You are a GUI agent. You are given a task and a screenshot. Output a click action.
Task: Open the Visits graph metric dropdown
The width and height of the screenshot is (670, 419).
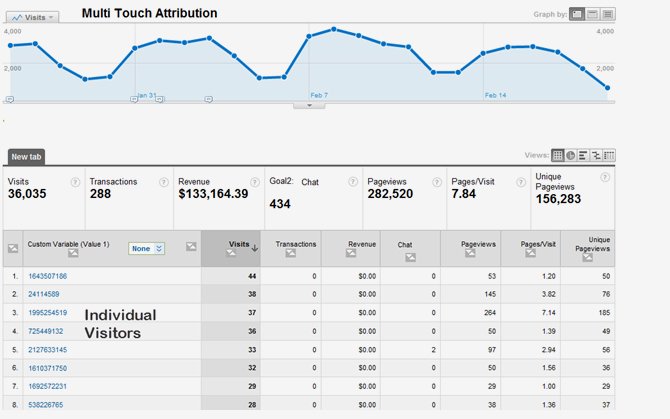click(x=32, y=17)
